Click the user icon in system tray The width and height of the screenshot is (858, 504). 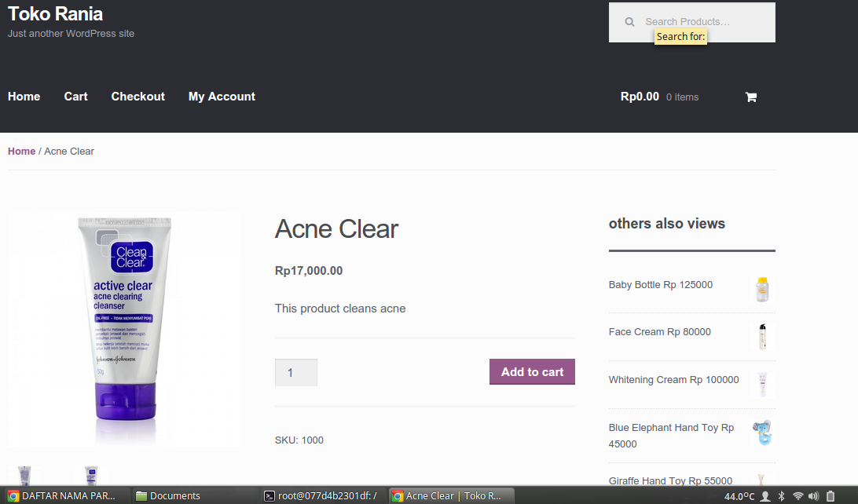coord(765,496)
